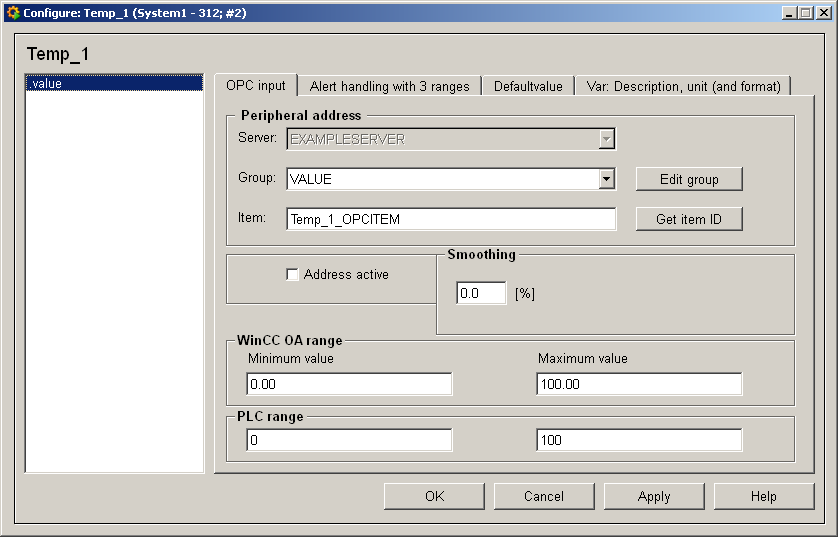Screen dimensions: 838x537
Task: Confirm the configuration with OK
Action: pyautogui.click(x=434, y=496)
